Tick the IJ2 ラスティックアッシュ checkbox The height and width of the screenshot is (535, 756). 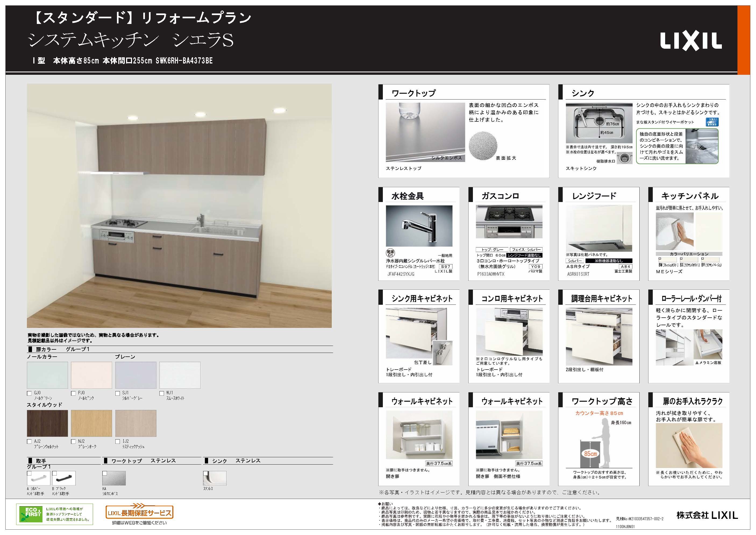point(117,441)
